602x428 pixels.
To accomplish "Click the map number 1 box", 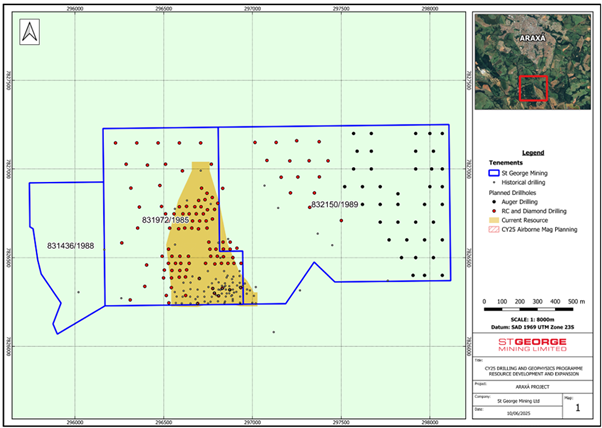I will [575, 408].
